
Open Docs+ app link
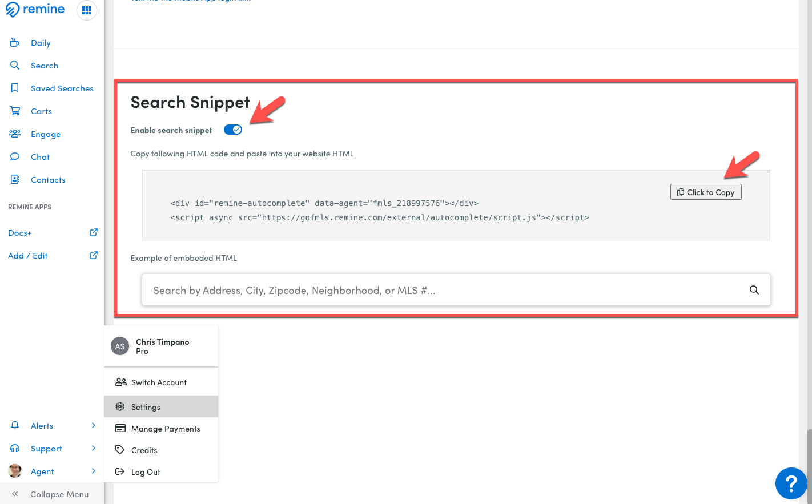tap(20, 233)
